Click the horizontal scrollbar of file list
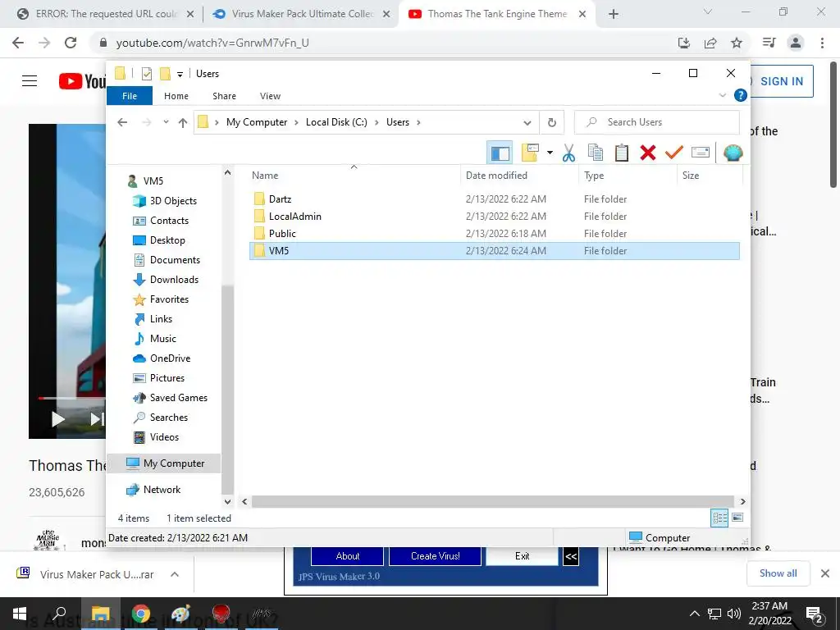 [492, 502]
